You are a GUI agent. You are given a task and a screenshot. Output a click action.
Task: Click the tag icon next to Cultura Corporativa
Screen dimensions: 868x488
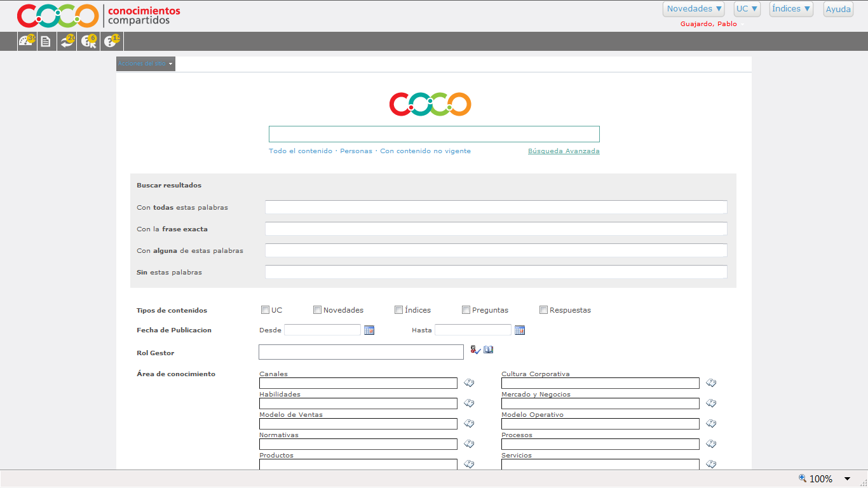(711, 383)
